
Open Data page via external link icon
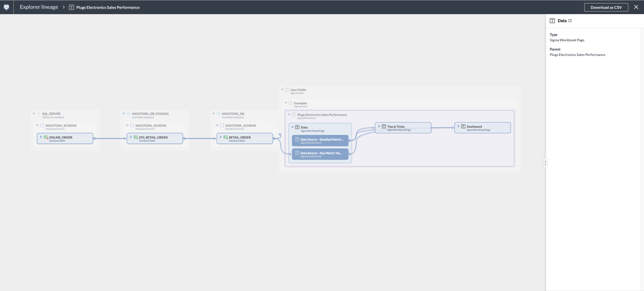pyautogui.click(x=570, y=21)
